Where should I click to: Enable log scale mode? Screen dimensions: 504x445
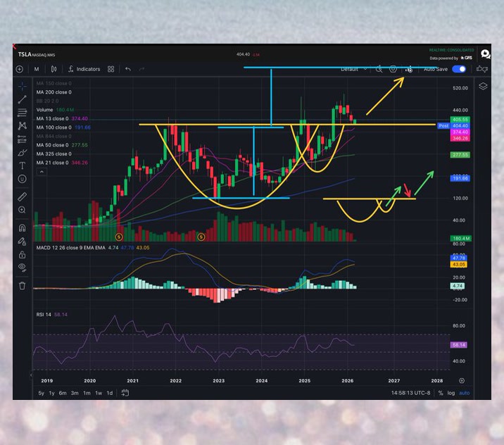click(451, 393)
